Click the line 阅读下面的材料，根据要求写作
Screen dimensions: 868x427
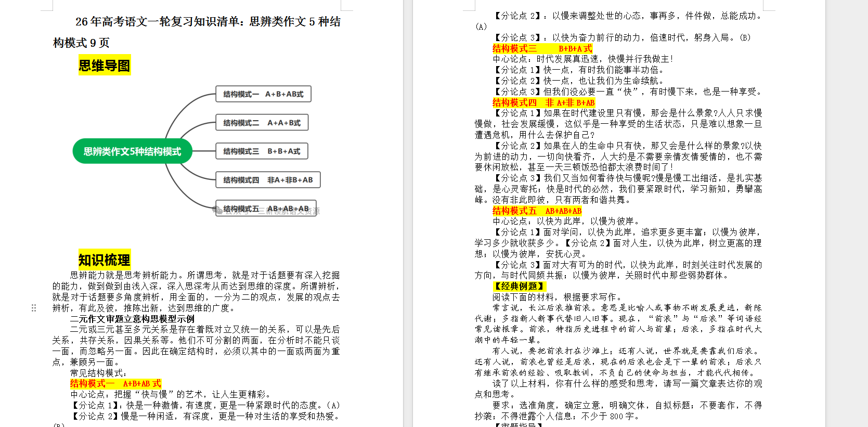click(x=557, y=297)
